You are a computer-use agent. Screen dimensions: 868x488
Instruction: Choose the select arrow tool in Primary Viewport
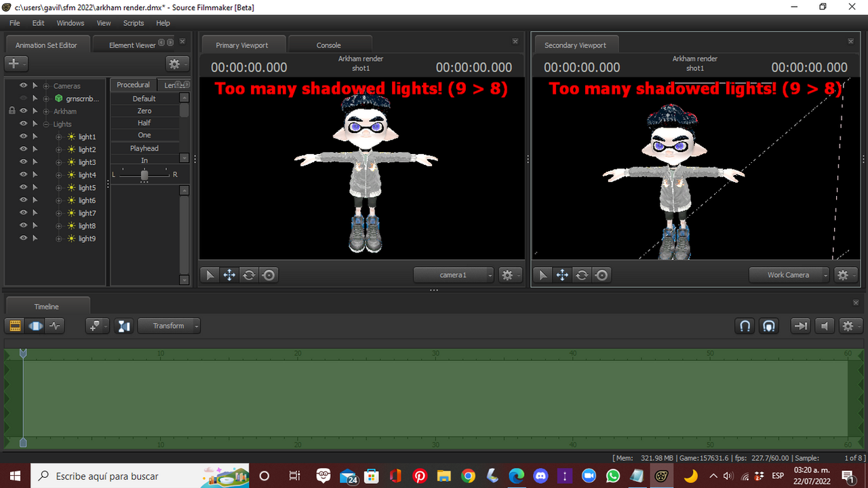[210, 275]
